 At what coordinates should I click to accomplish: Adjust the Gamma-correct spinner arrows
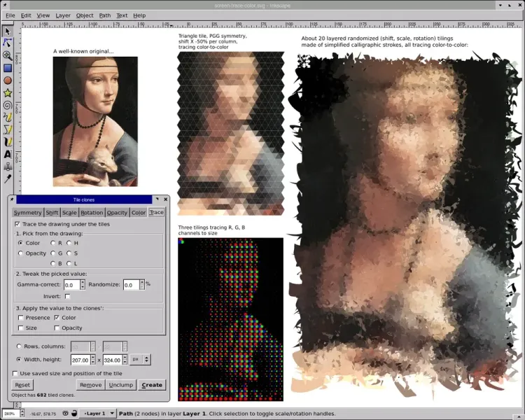[83, 285]
